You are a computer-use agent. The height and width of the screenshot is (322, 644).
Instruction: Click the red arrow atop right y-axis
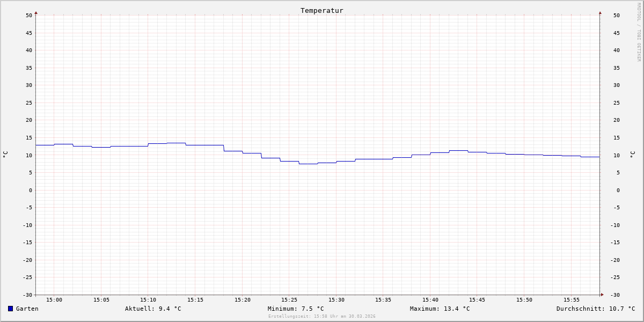click(600, 12)
